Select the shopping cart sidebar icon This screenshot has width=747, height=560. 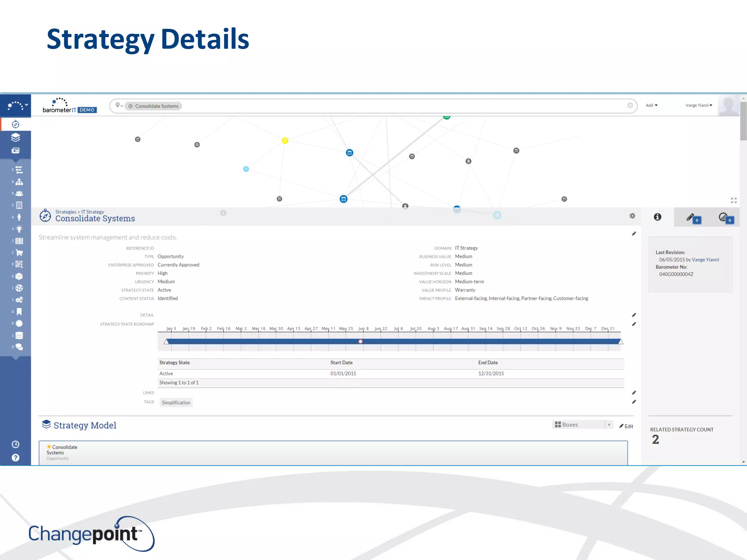[19, 253]
